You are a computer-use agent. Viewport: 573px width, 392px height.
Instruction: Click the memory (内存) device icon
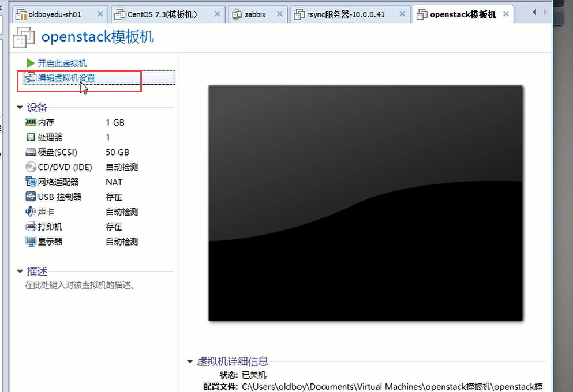(x=31, y=122)
